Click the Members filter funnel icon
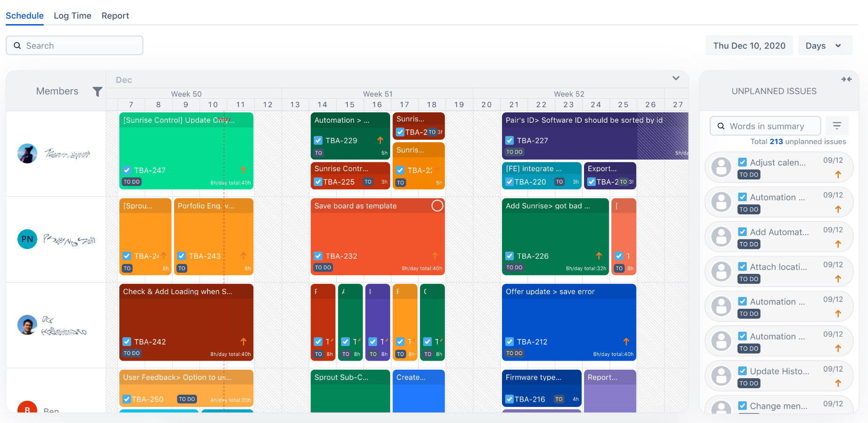Screen dimensions: 868x423 [97, 92]
